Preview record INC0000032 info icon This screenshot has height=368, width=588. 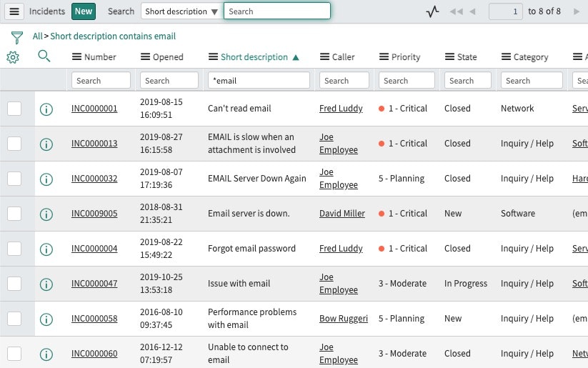coord(46,179)
